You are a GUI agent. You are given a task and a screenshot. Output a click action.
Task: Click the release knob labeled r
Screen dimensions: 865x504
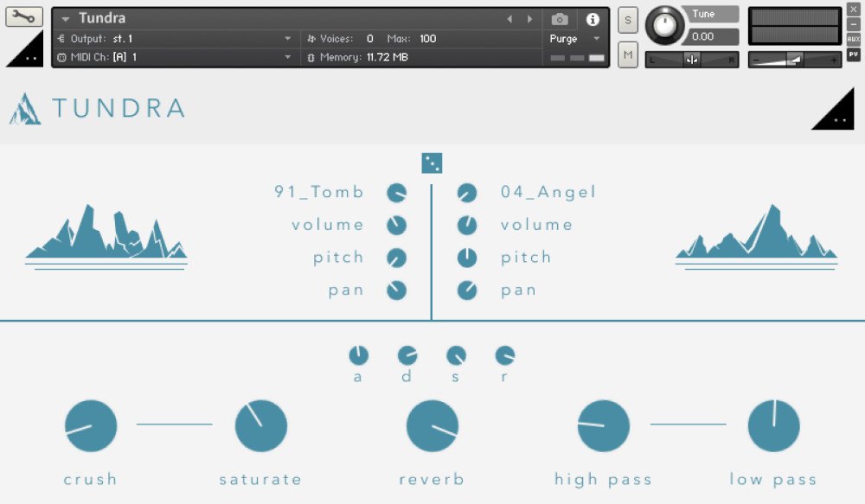click(505, 355)
